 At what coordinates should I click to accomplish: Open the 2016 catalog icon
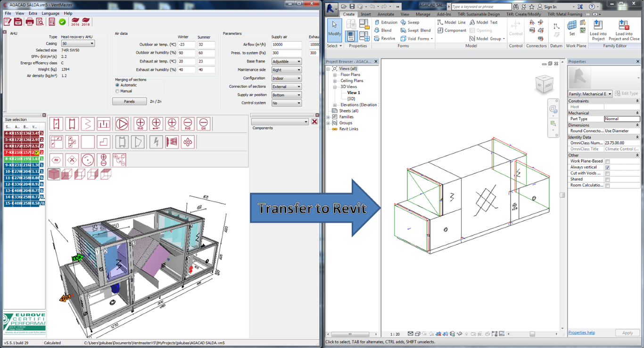[x=76, y=22]
